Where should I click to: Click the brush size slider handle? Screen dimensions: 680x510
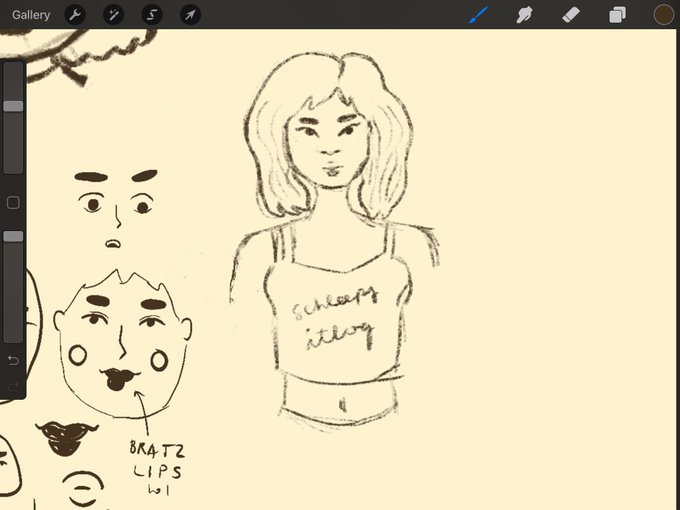(13, 106)
